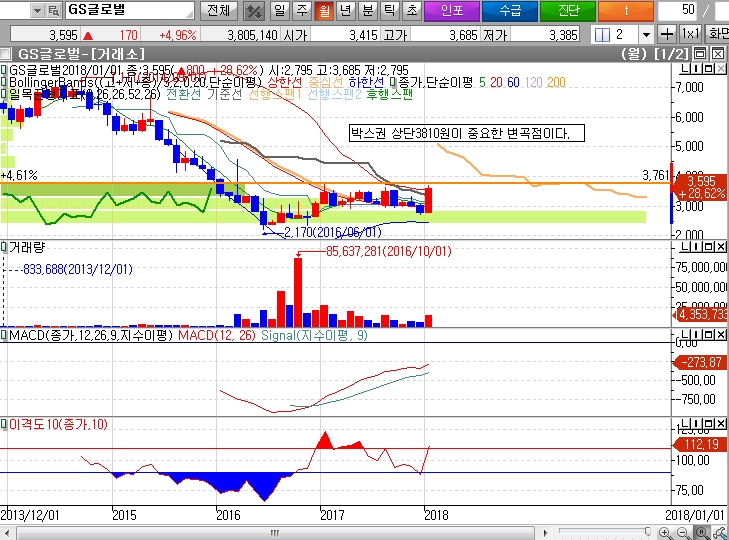
Task: Click the 200 moving average color label
Action: click(557, 82)
